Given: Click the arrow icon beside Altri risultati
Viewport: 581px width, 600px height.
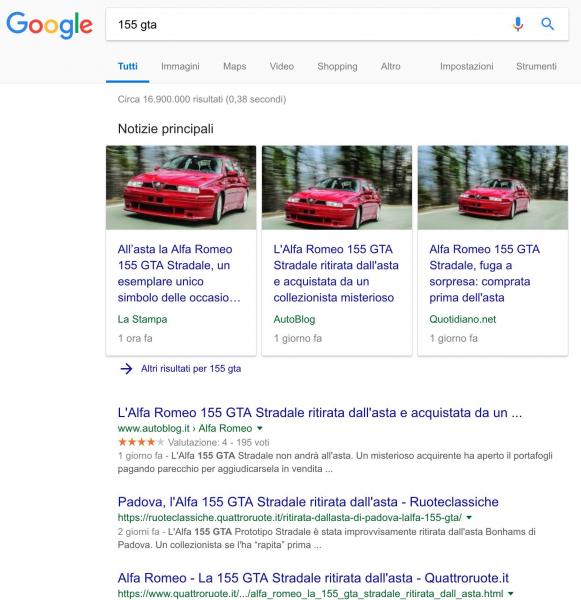Looking at the screenshot, I should [x=126, y=369].
